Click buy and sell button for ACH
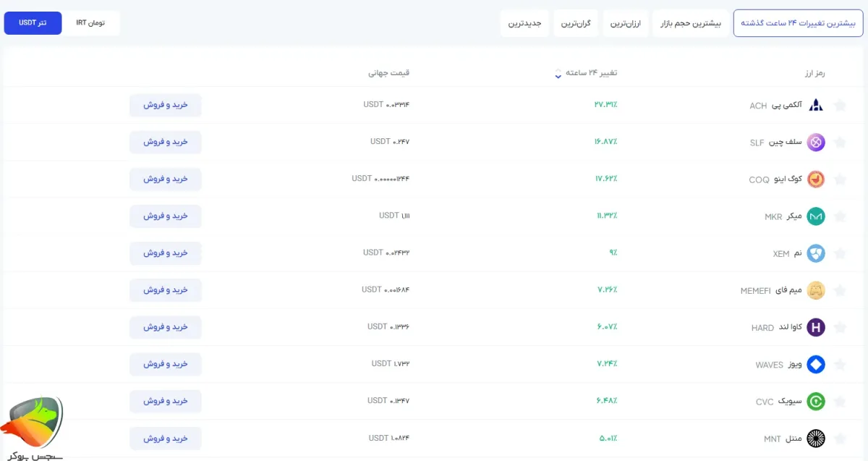Viewport: 868px width, 461px height. pyautogui.click(x=166, y=105)
